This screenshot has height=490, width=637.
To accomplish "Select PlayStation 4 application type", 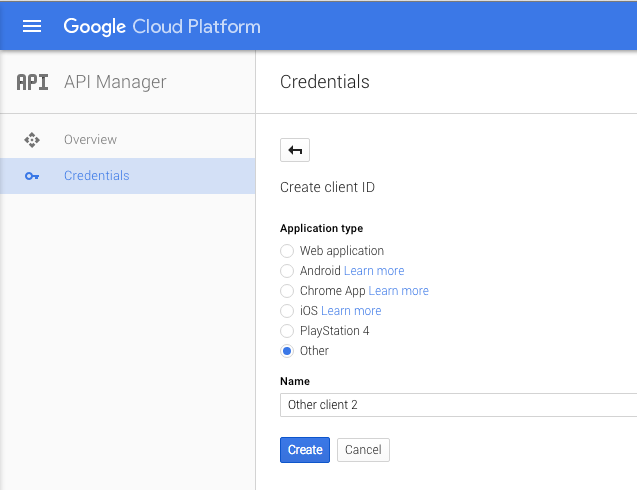I will [287, 331].
